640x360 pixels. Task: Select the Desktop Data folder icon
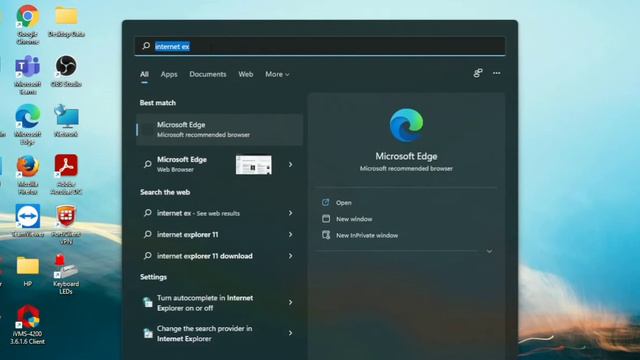pos(66,16)
